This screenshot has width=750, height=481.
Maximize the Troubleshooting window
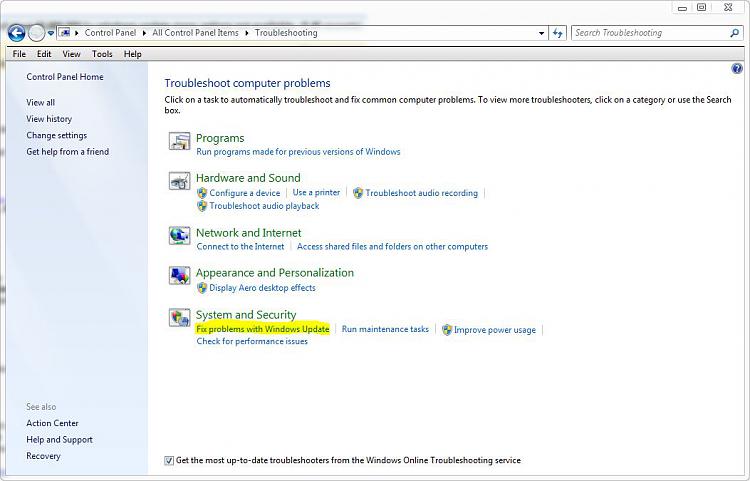701,7
